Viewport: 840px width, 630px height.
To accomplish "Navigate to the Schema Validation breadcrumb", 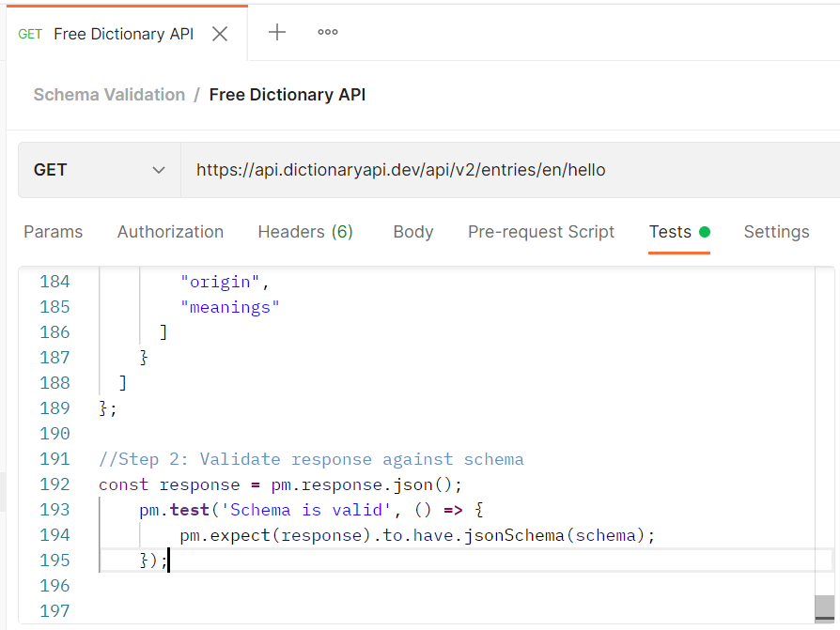I will [108, 95].
